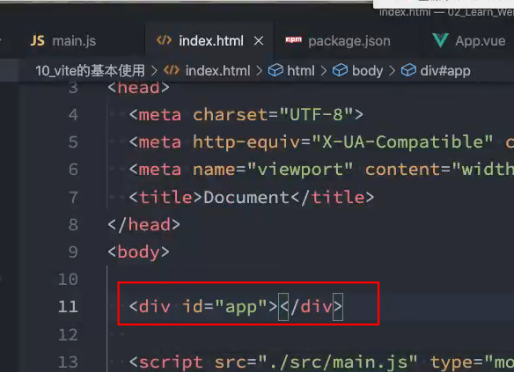Open the index.html breadcrumb item

(x=218, y=71)
